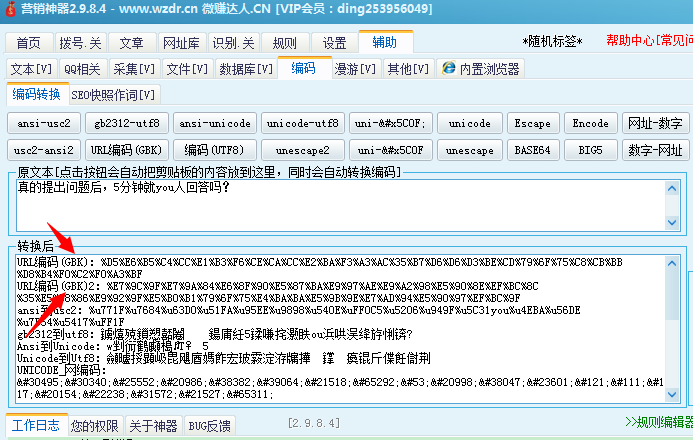
Task: Click into the 原文本 source text box
Action: pos(340,205)
